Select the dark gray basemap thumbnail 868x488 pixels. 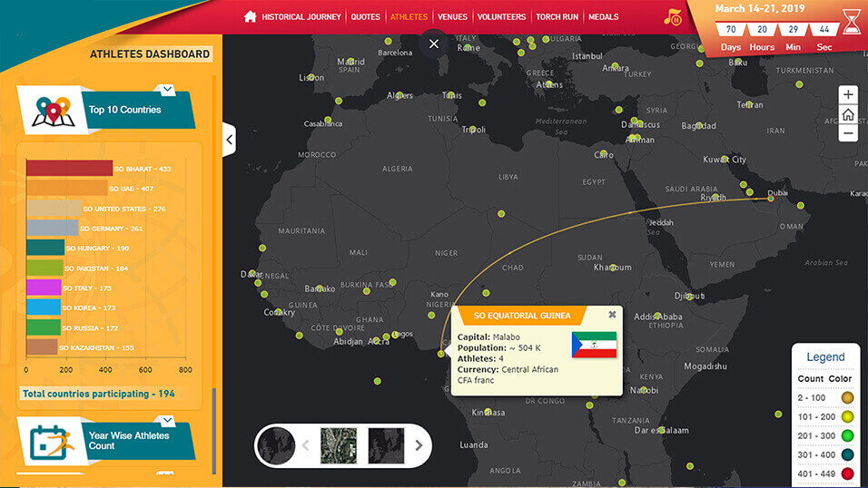(x=386, y=445)
